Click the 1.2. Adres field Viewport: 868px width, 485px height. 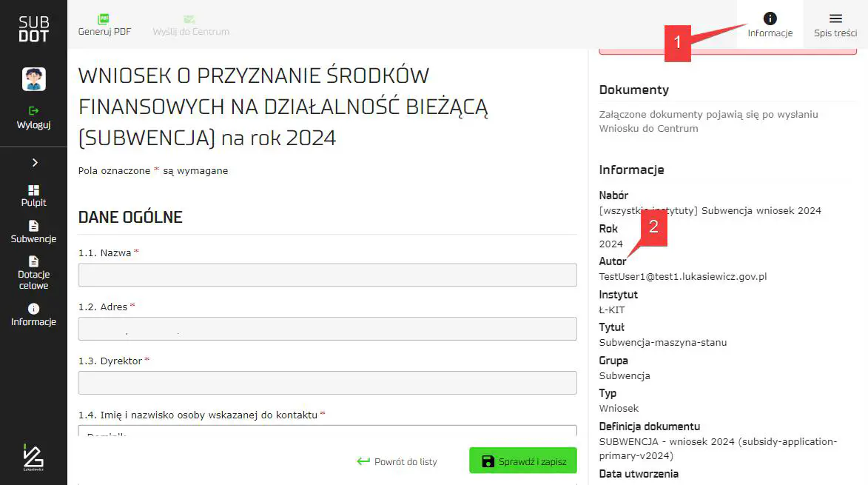click(327, 329)
